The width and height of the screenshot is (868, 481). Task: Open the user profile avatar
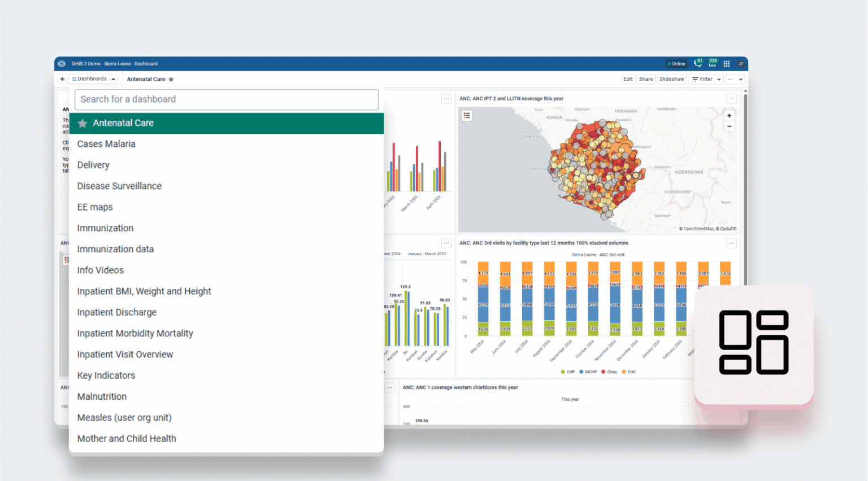[740, 64]
